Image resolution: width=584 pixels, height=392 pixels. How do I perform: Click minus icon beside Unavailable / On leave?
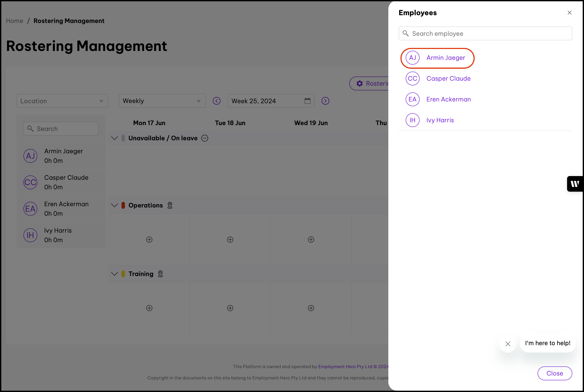205,138
